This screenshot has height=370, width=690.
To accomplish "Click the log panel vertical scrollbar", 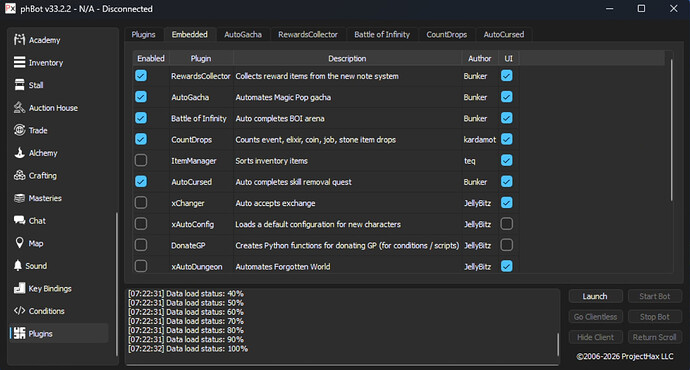I will click(x=558, y=344).
